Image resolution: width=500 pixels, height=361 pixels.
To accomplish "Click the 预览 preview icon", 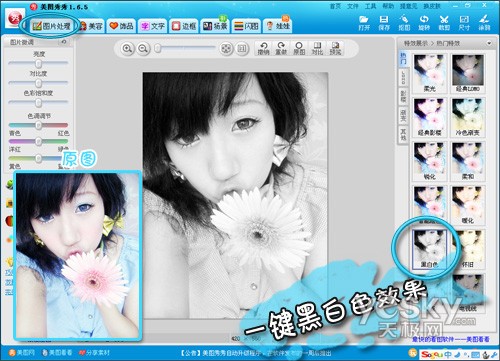I will click(335, 49).
